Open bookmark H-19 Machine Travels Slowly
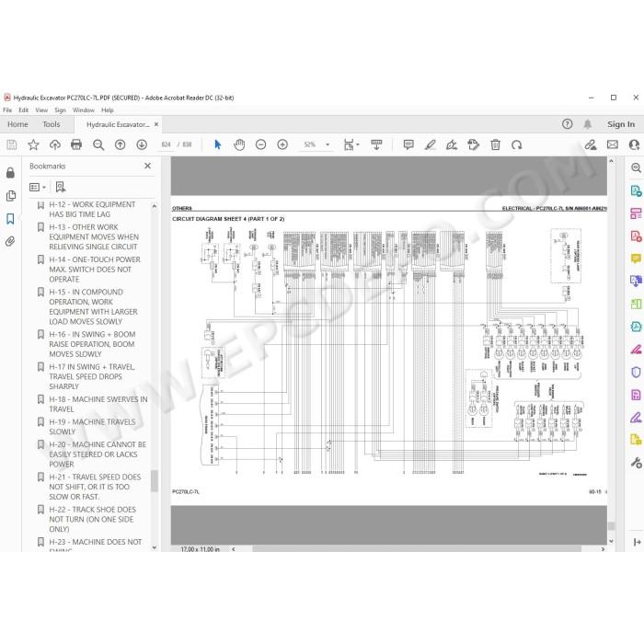The height and width of the screenshot is (644, 644). click(92, 427)
